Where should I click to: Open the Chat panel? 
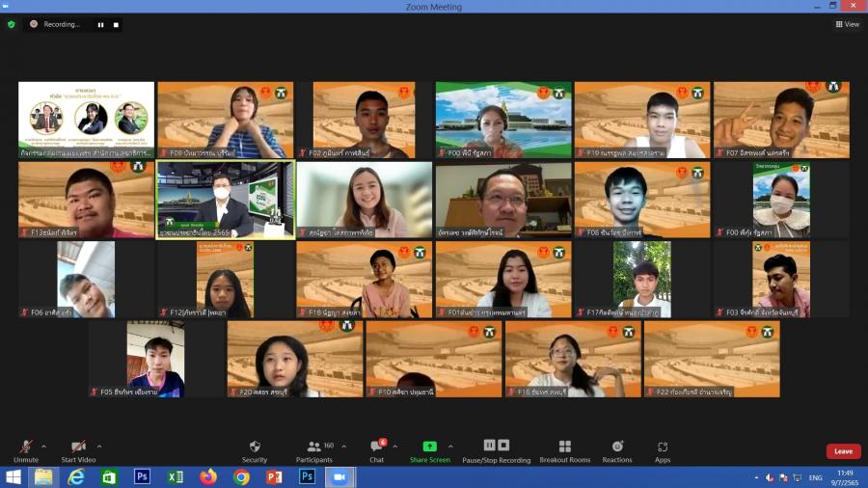click(376, 450)
